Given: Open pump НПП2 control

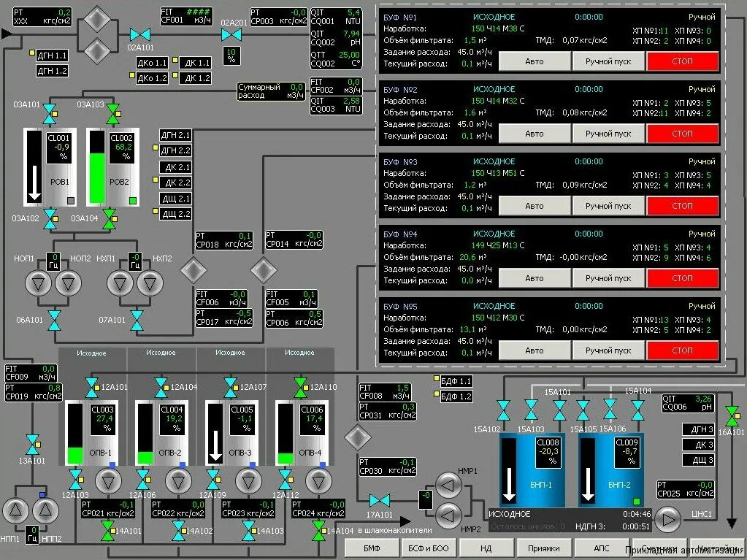Looking at the screenshot, I should 46,510.
